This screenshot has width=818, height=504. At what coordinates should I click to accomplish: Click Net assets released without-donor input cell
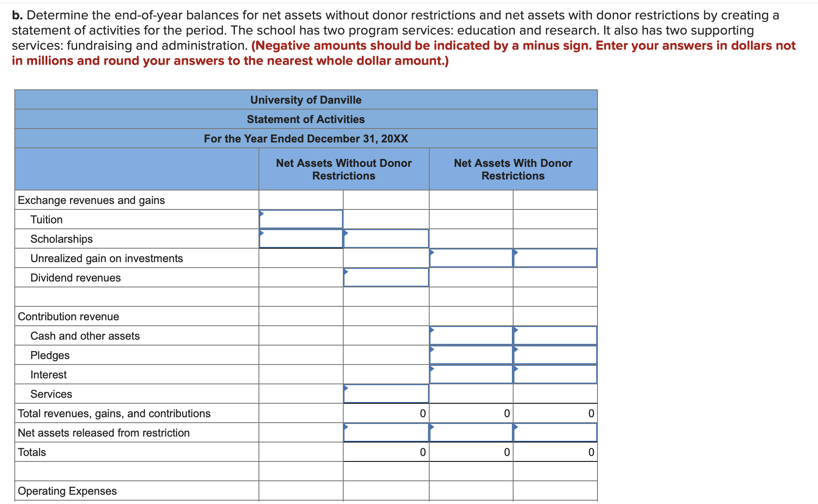(386, 432)
